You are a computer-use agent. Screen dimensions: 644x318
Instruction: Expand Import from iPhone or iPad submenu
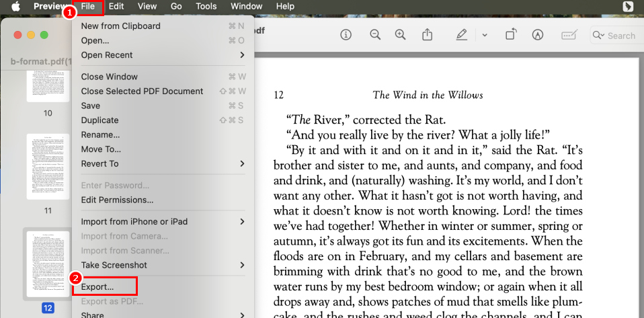[x=163, y=222]
